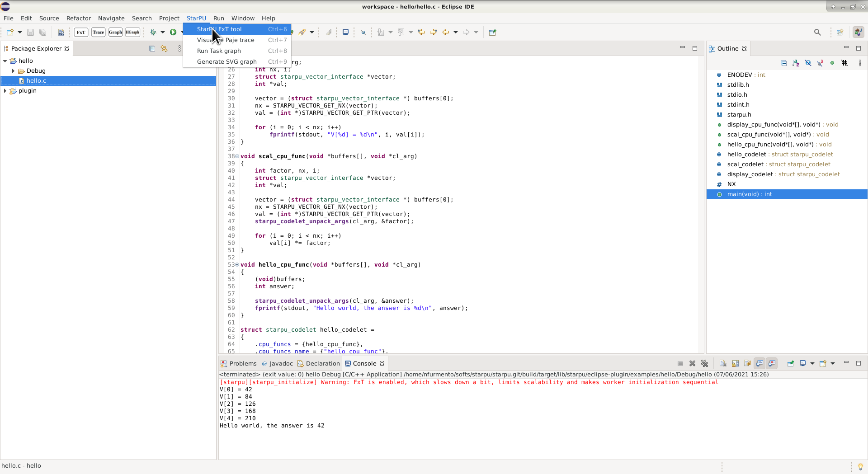Select hello.c in Package Explorer
This screenshot has height=474, width=868.
(108, 81)
